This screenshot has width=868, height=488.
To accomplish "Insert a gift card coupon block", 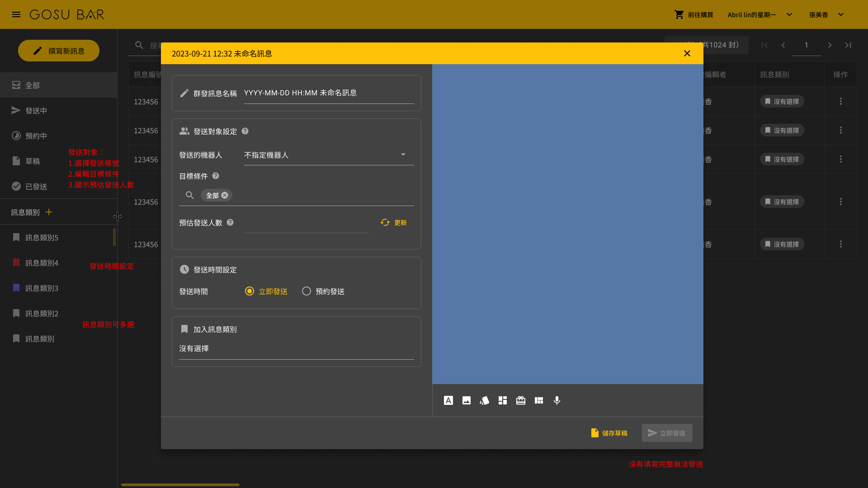I will click(x=521, y=400).
